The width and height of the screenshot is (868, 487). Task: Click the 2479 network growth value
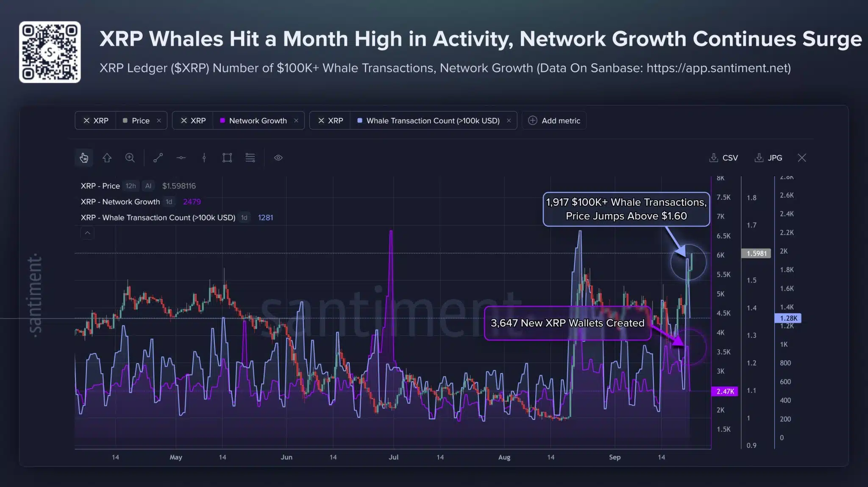pos(192,202)
